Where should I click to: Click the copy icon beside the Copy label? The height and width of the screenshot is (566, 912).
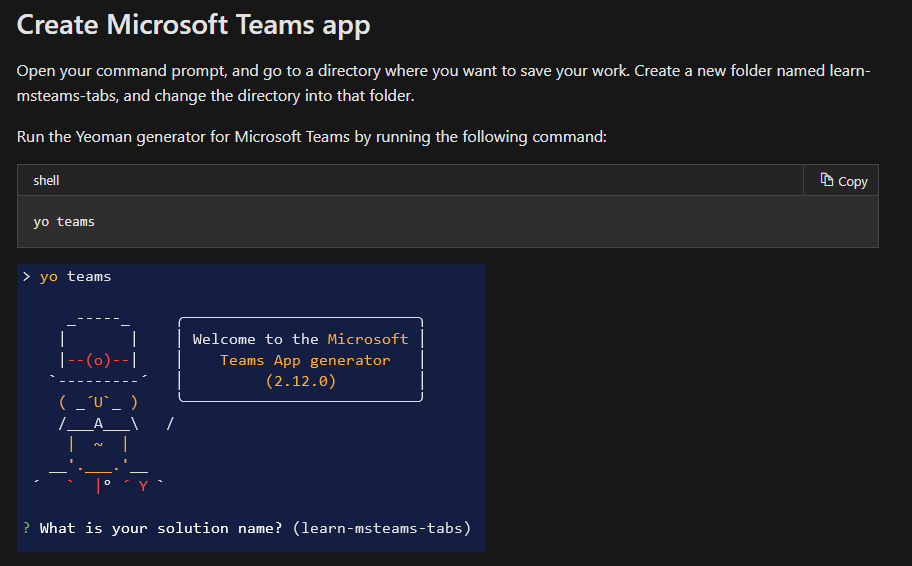point(826,180)
